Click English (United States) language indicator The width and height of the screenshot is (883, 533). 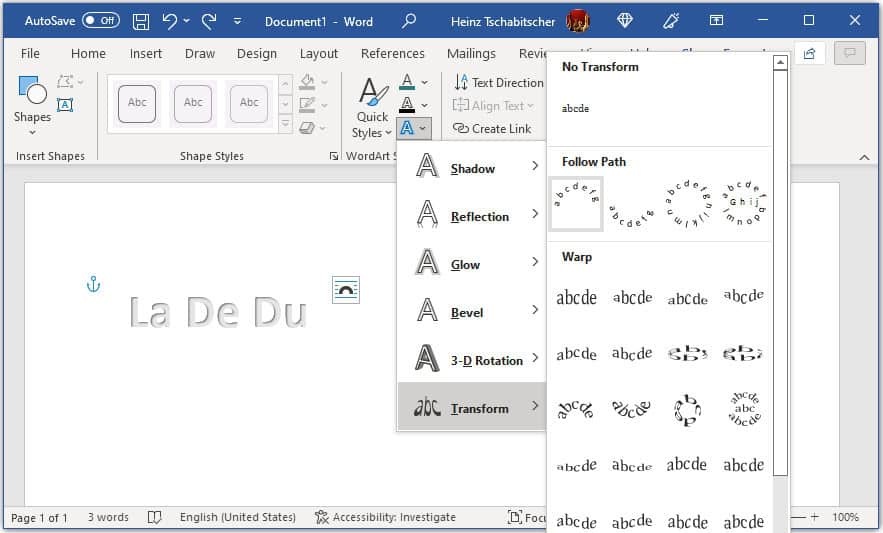(x=238, y=517)
